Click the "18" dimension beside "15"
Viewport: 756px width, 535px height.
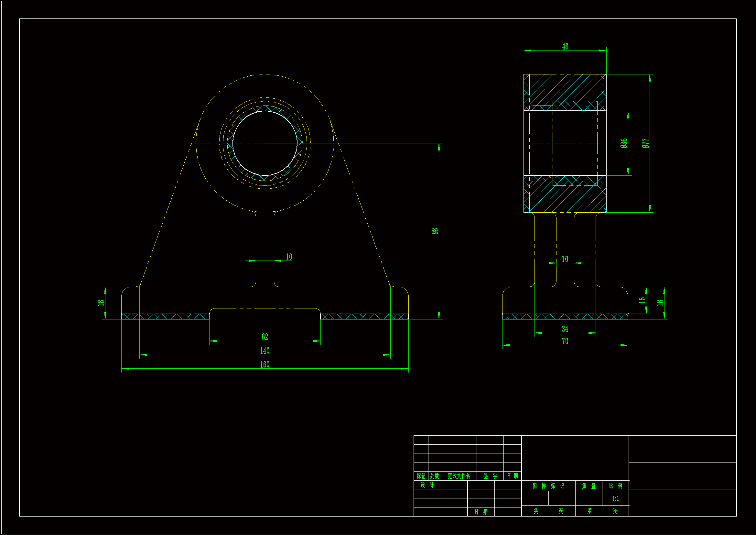(660, 303)
